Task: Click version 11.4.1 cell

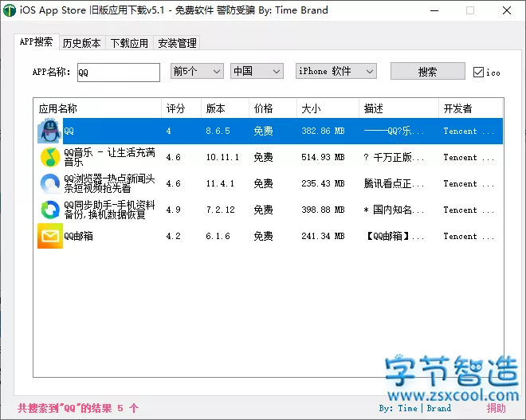Action: (220, 183)
